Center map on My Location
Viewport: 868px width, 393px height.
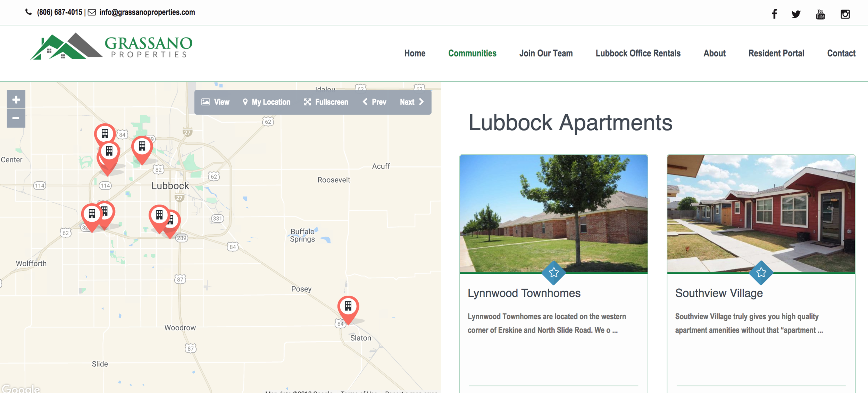coord(266,102)
